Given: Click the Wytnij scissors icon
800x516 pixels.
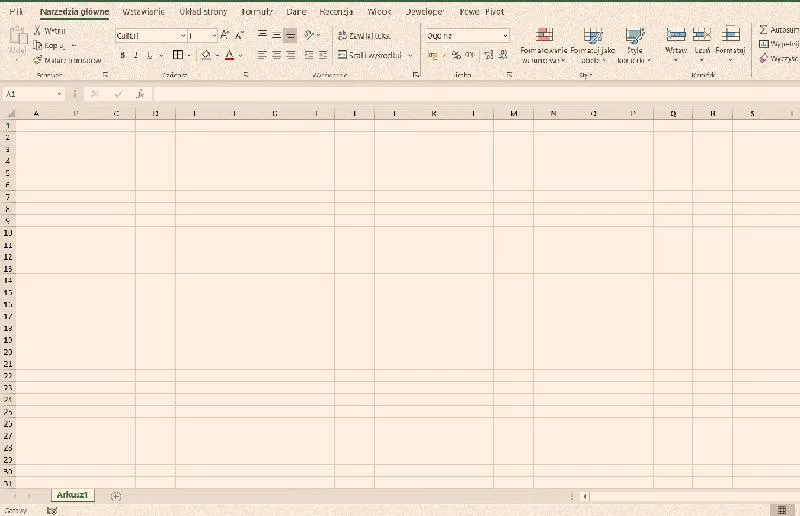Looking at the screenshot, I should (x=37, y=31).
